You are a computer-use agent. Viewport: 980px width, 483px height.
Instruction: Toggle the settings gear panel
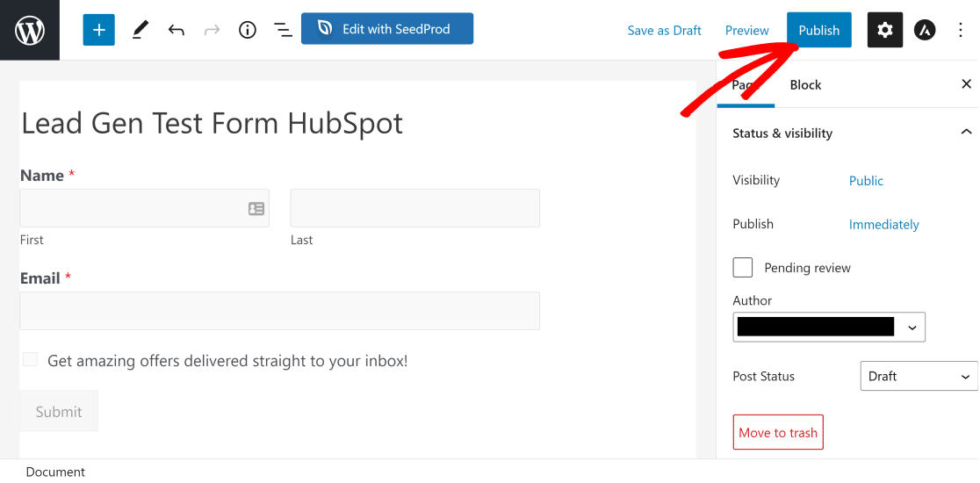pyautogui.click(x=885, y=30)
